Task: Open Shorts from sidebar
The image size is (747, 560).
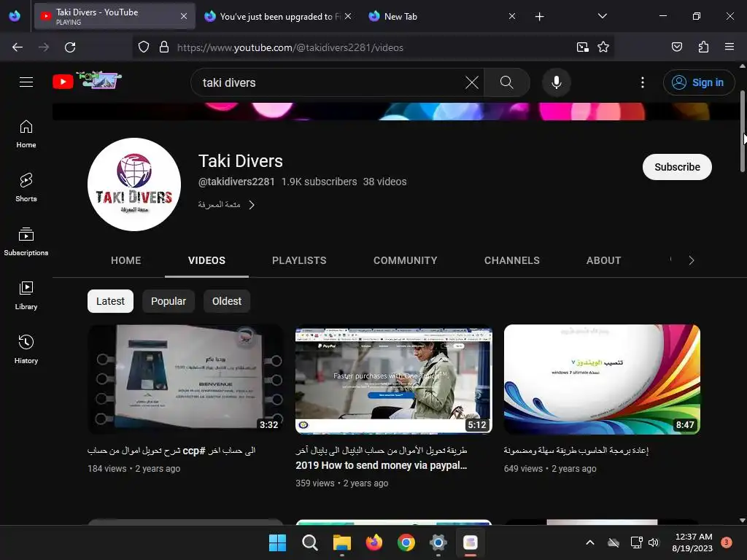Action: (x=26, y=187)
